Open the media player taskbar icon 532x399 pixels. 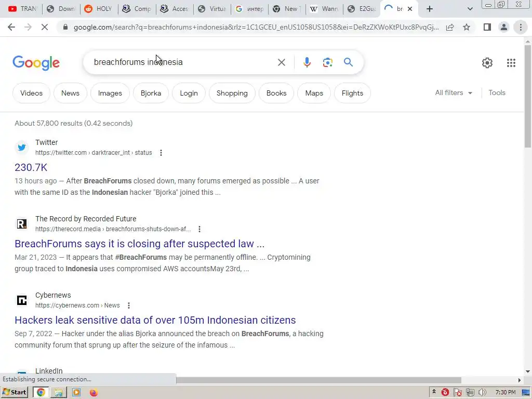pyautogui.click(x=76, y=392)
